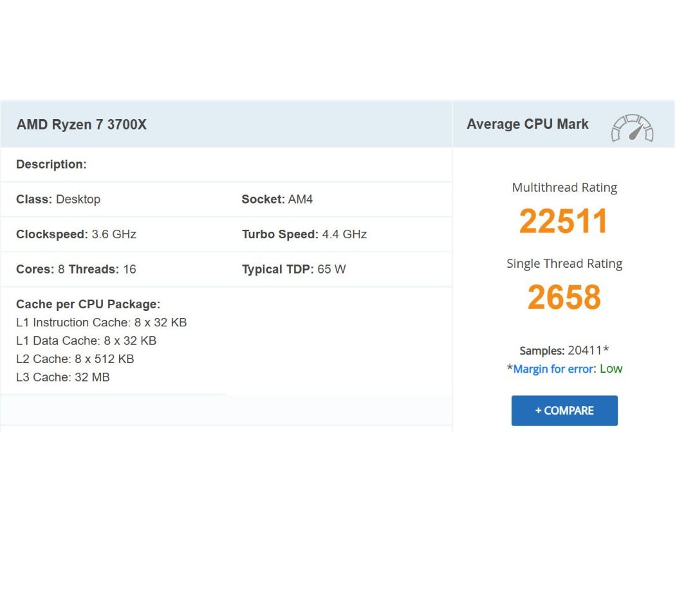Screen dimensions: 695x616
Task: Click the Clockspeed 3.6 GHz value
Action: pos(113,234)
